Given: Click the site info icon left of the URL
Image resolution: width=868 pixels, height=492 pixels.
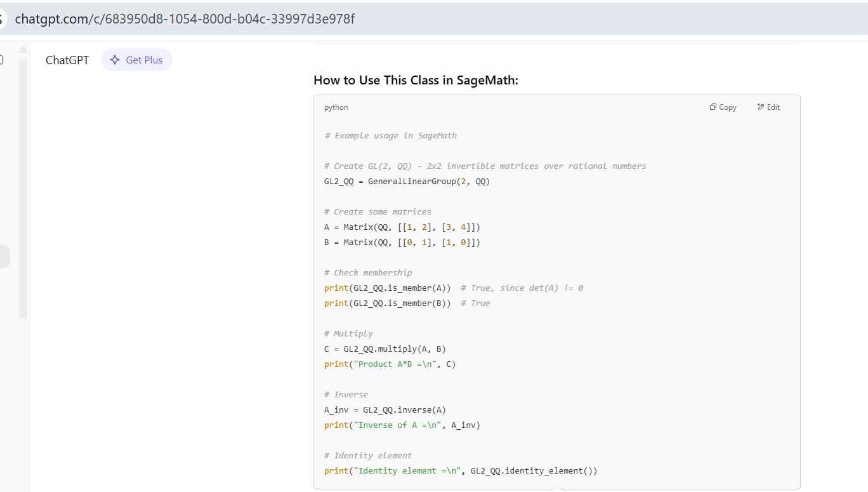Looking at the screenshot, I should 2,19.
